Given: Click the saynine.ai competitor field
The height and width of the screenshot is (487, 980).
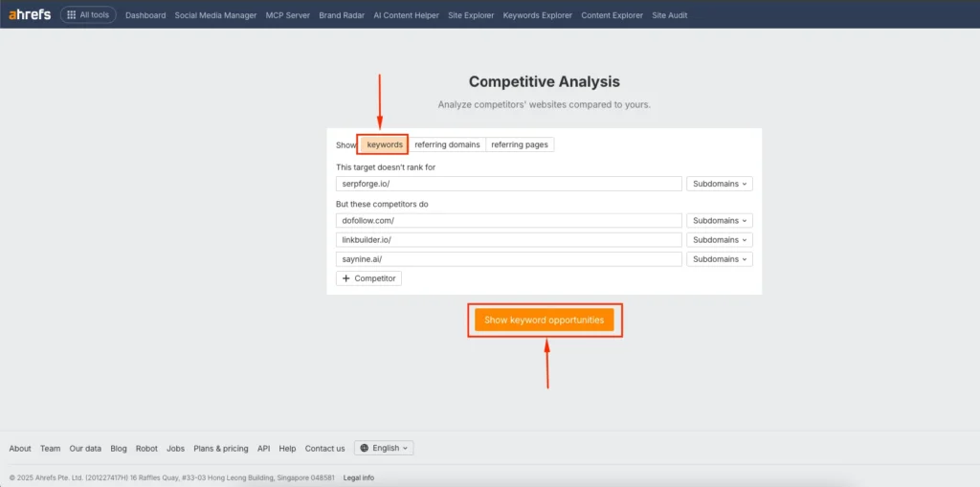Looking at the screenshot, I should point(509,259).
